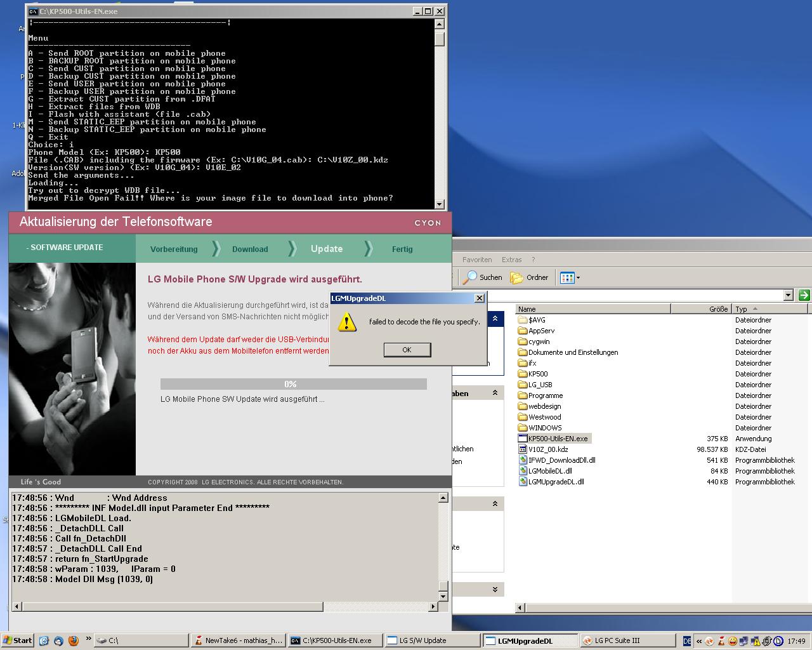
Task: Click the log panel horizontal scrollbar track
Action: pyautogui.click(x=376, y=607)
